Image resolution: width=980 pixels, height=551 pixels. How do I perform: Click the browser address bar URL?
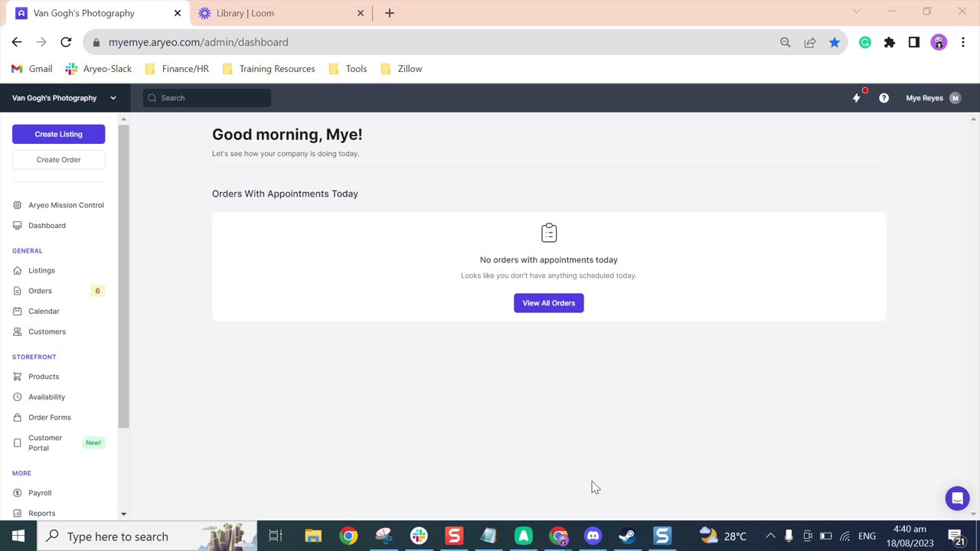coord(198,42)
